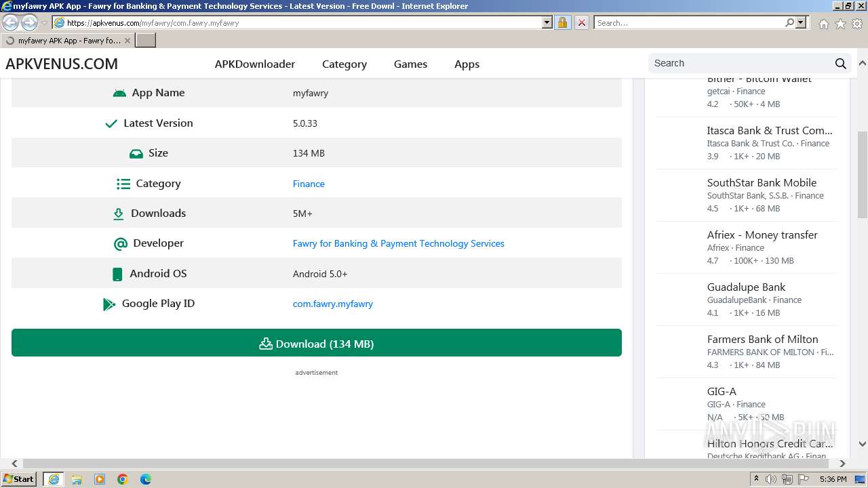Open the APKDownloader menu item
This screenshot has width=868, height=488.
coord(255,64)
